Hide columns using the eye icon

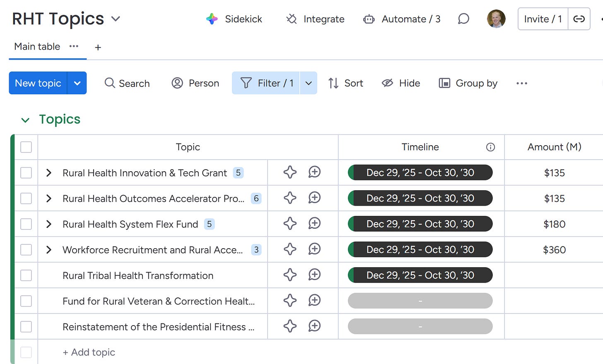[387, 83]
